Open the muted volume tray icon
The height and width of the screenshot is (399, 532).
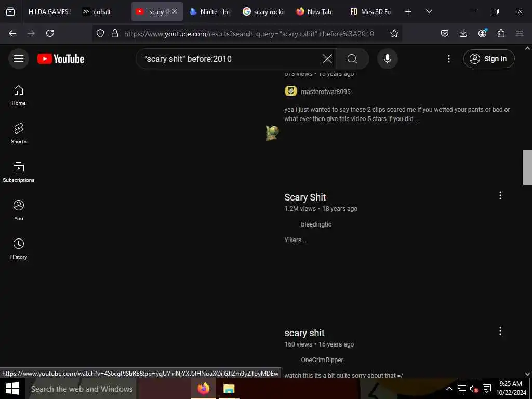pyautogui.click(x=474, y=389)
